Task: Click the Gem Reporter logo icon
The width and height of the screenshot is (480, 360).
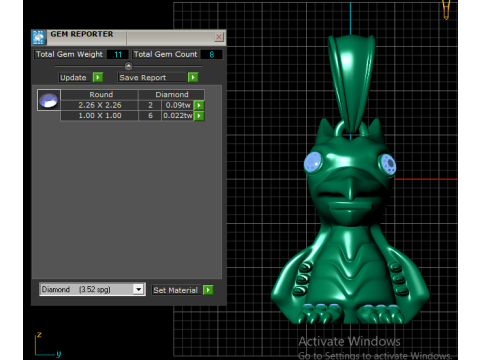Action: (39, 37)
